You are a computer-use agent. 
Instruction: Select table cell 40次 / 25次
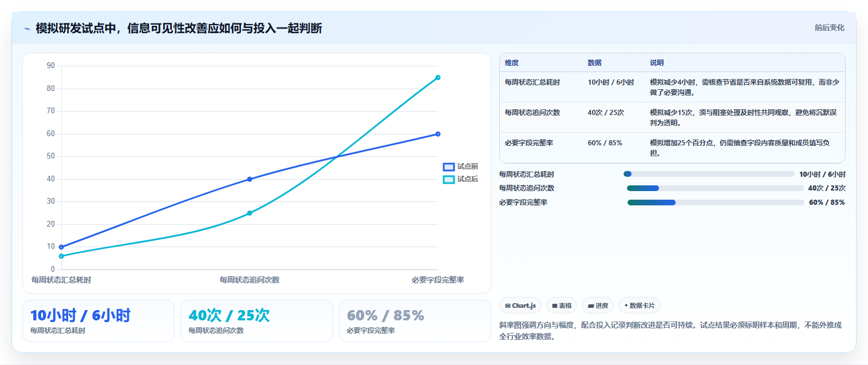(606, 113)
